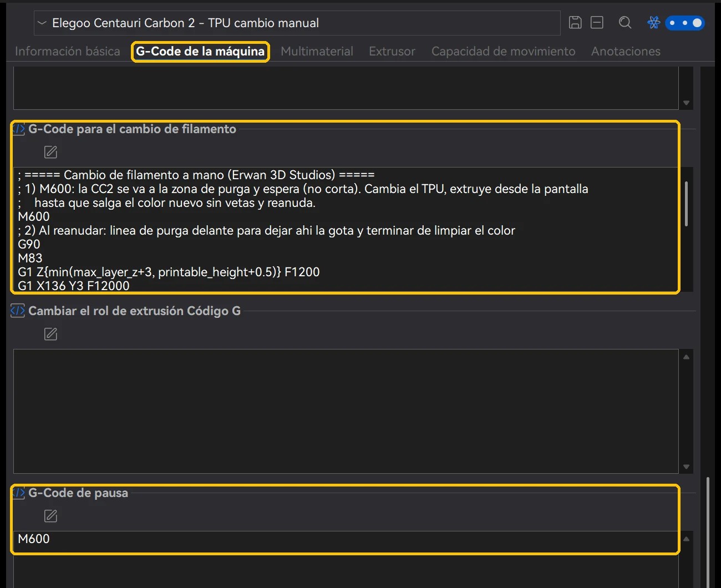This screenshot has height=588, width=721.
Task: Click code icon beside Cambiar el rol de extrusión
Action: [18, 311]
